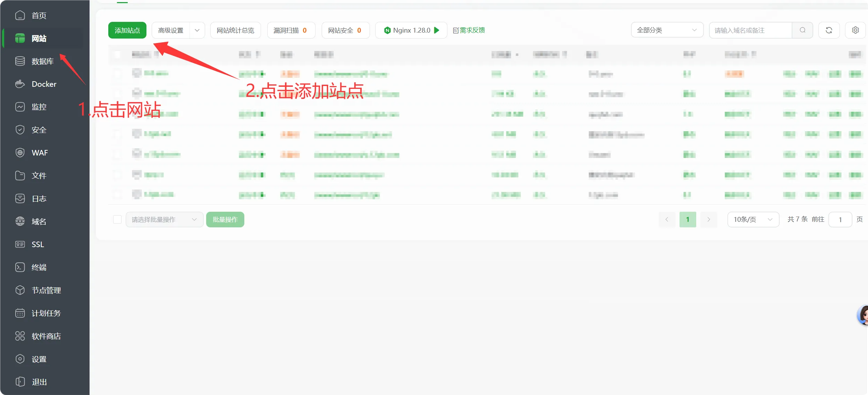Select Docker from the sidebar
868x395 pixels.
point(43,84)
